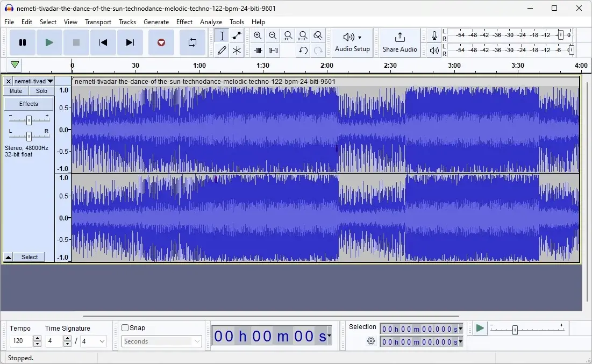Silence audio selection icon
The height and width of the screenshot is (364, 592).
[x=273, y=50]
